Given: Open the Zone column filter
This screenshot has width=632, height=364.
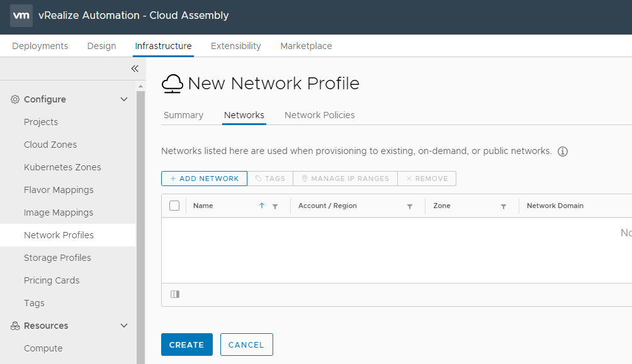Looking at the screenshot, I should pyautogui.click(x=504, y=206).
